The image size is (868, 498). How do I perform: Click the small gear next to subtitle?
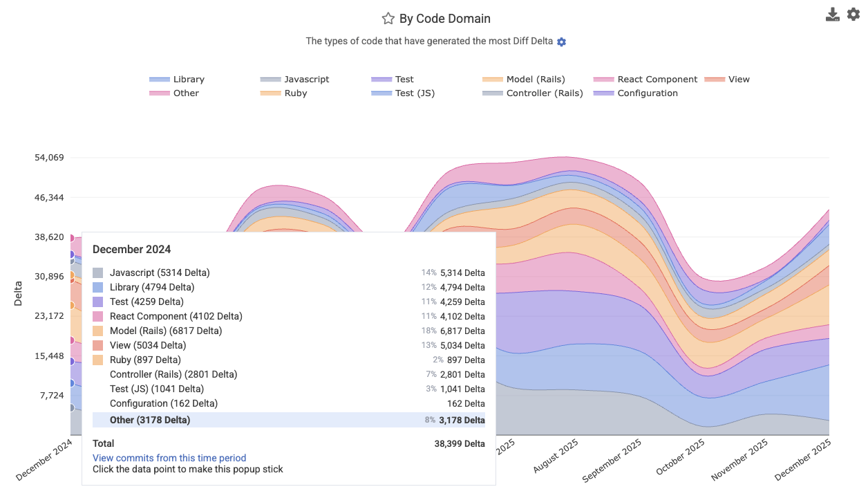click(x=561, y=42)
